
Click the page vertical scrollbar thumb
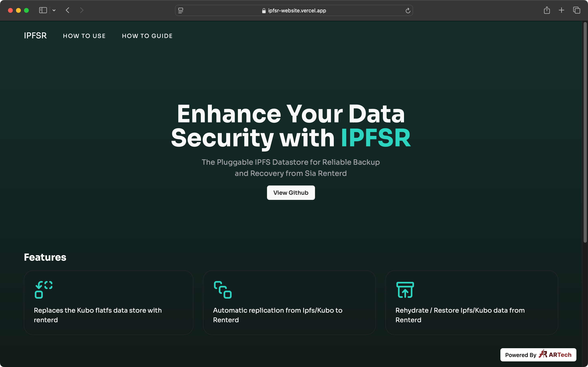click(x=585, y=132)
